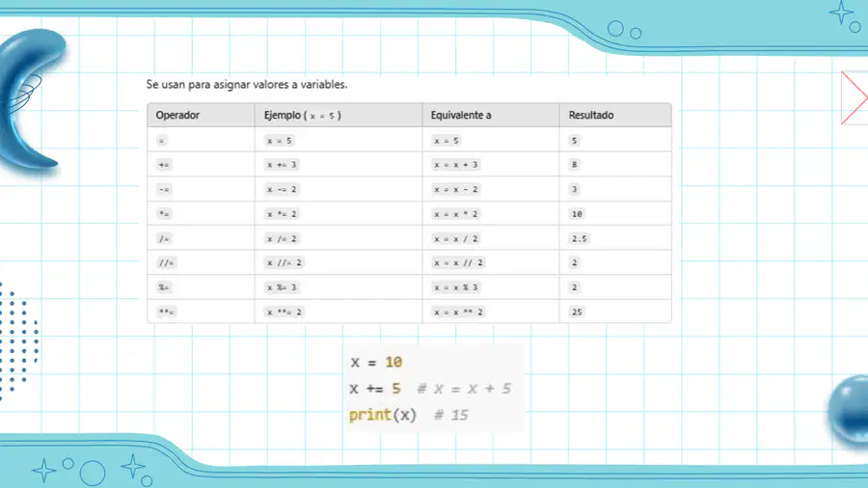Click the equivalent 'x = x - 2'
Image resolution: width=868 pixels, height=488 pixels.
(x=455, y=189)
